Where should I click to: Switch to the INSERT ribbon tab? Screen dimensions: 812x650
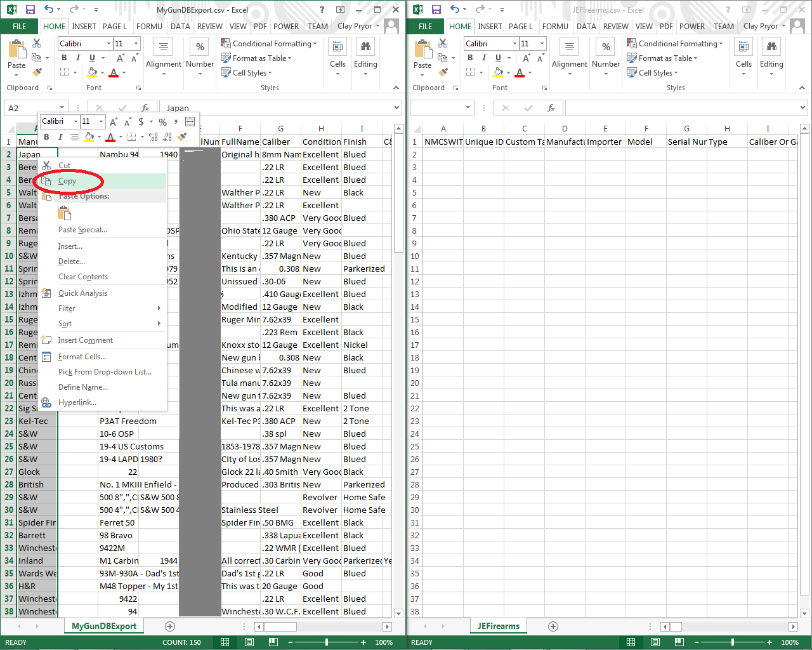pos(84,26)
